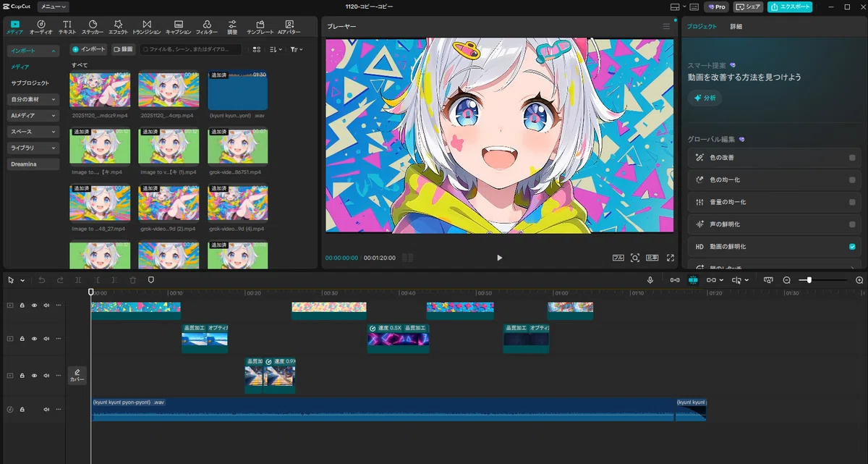Enable 音量の均一化 checkbox

coord(852,202)
